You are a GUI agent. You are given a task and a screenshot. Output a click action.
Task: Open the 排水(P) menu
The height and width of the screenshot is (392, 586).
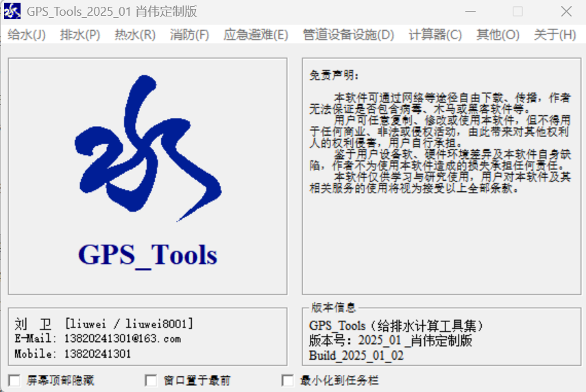tap(80, 35)
